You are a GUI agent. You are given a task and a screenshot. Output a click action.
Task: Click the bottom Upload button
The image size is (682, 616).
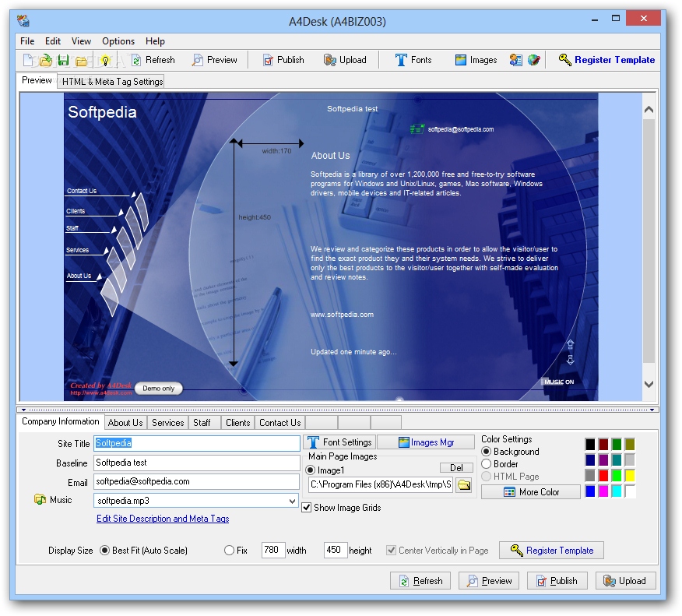tap(625, 581)
